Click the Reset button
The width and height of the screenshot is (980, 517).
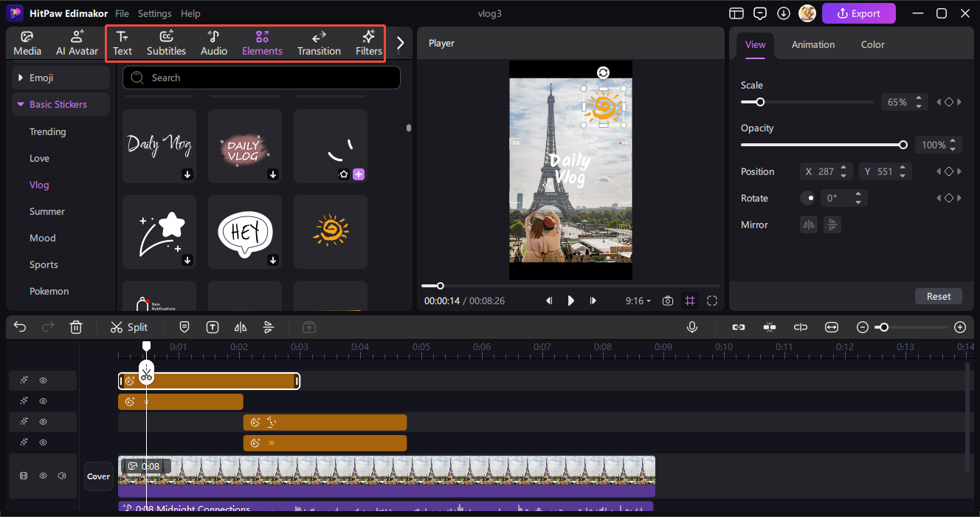tap(939, 296)
